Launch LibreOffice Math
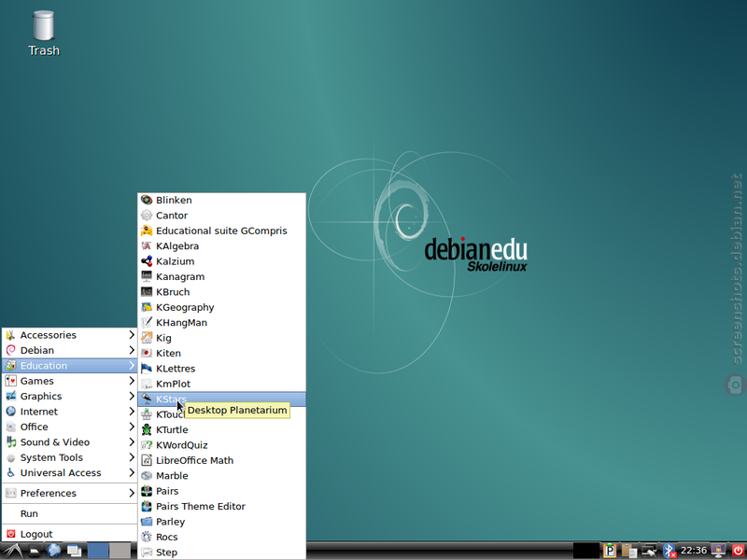Screen dimensions: 747x560 [x=221, y=460]
